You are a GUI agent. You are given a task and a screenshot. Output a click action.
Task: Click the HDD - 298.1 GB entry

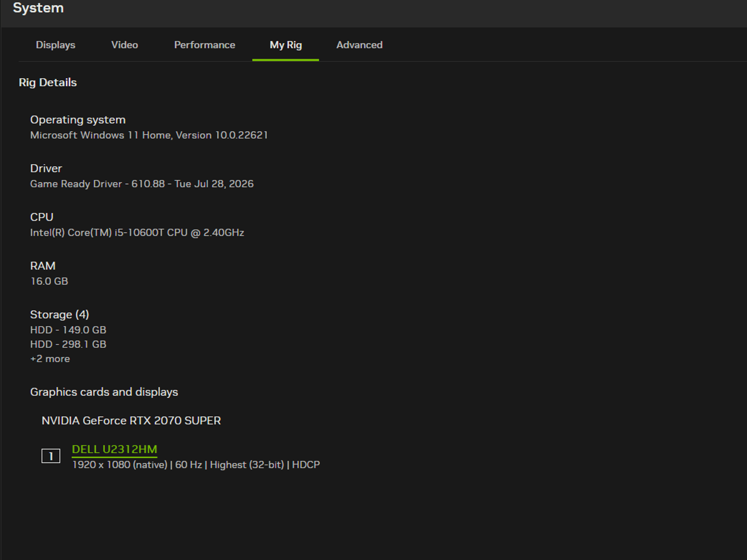point(68,344)
